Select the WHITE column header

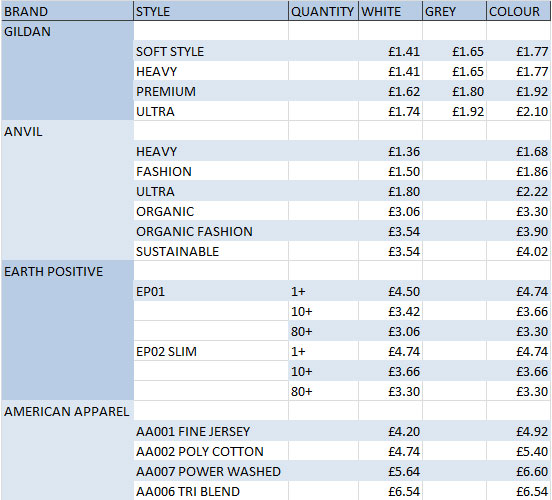pos(390,11)
